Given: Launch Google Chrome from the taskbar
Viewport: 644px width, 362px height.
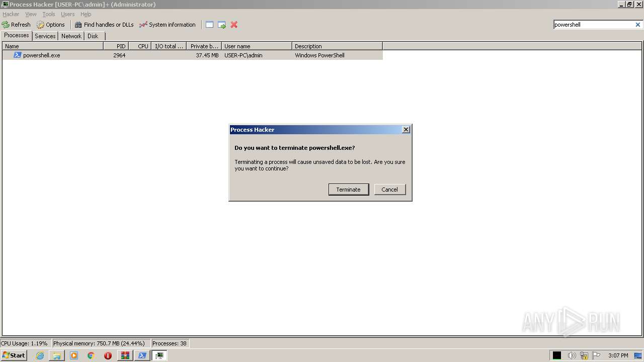Looking at the screenshot, I should pyautogui.click(x=91, y=355).
